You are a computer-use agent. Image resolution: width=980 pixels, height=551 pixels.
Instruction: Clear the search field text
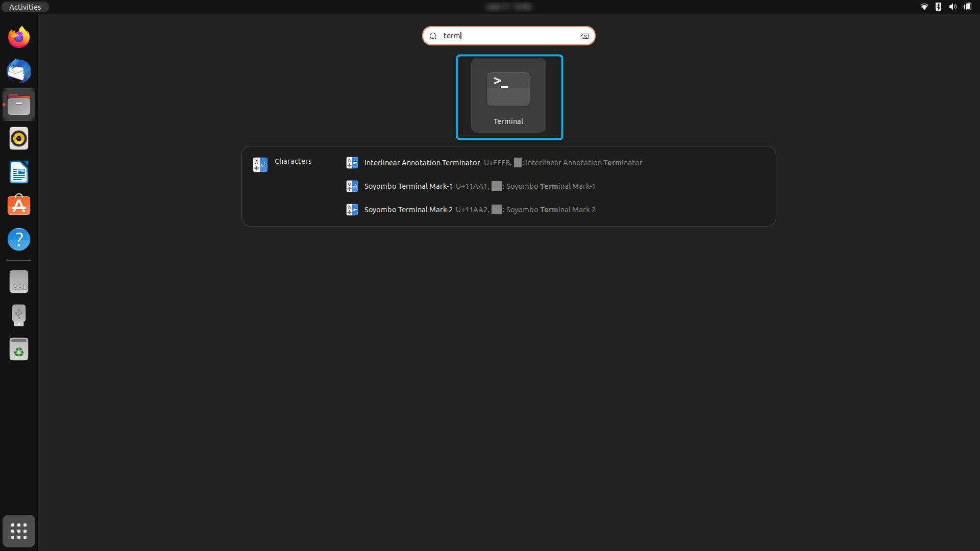coord(584,36)
